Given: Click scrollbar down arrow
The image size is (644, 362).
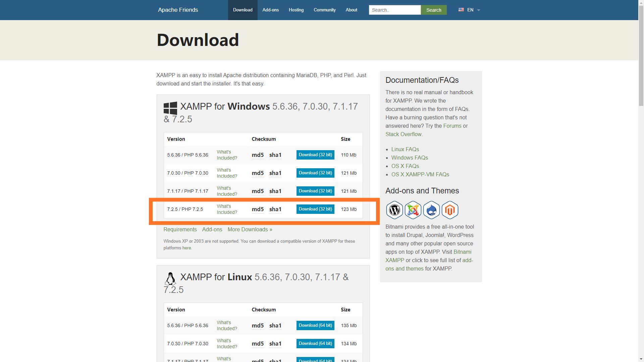Looking at the screenshot, I should pos(641,359).
